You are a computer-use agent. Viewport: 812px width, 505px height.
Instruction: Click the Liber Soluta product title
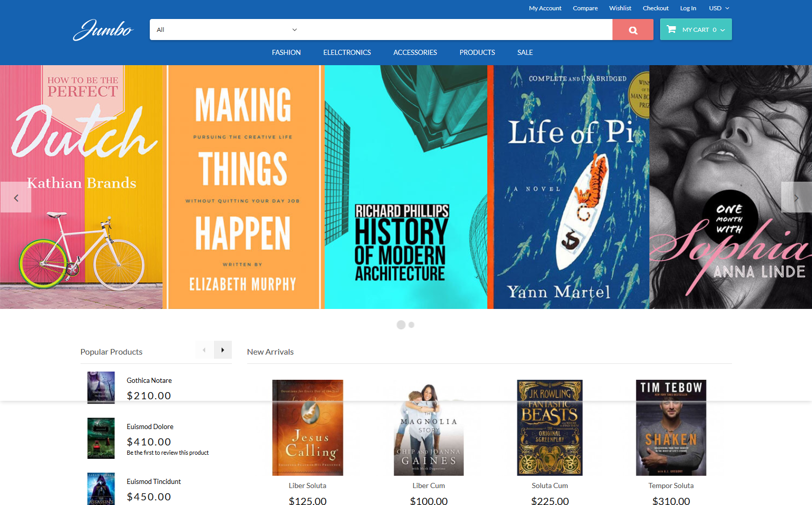307,485
